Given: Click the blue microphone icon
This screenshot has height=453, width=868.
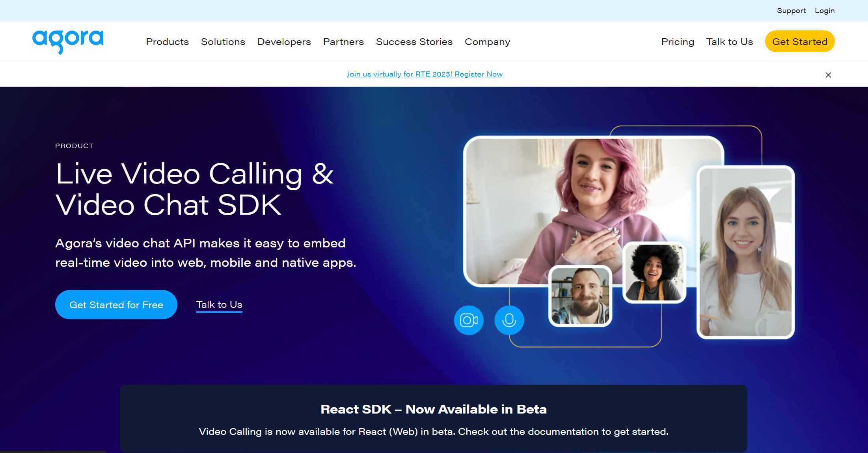Looking at the screenshot, I should 509,320.
